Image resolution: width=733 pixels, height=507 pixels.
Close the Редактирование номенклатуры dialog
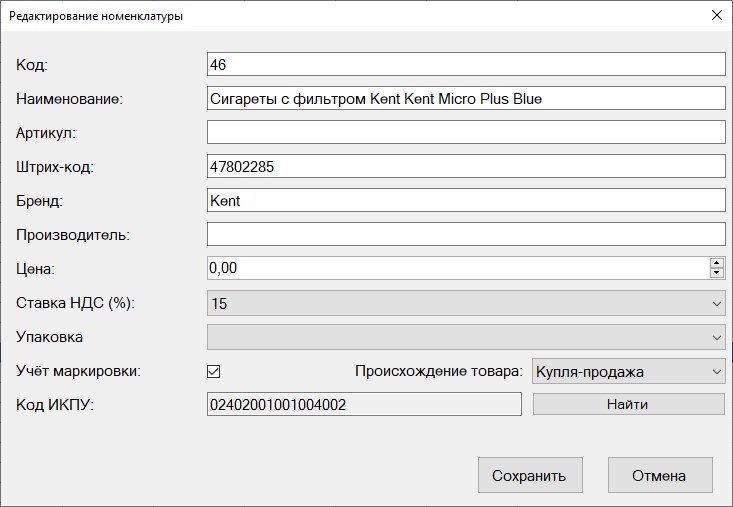[x=715, y=16]
